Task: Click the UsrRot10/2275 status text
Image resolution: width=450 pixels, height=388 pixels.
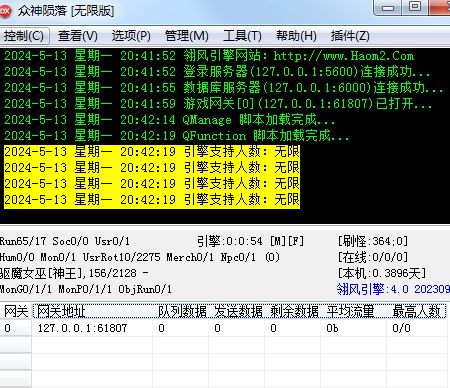Action: click(122, 257)
